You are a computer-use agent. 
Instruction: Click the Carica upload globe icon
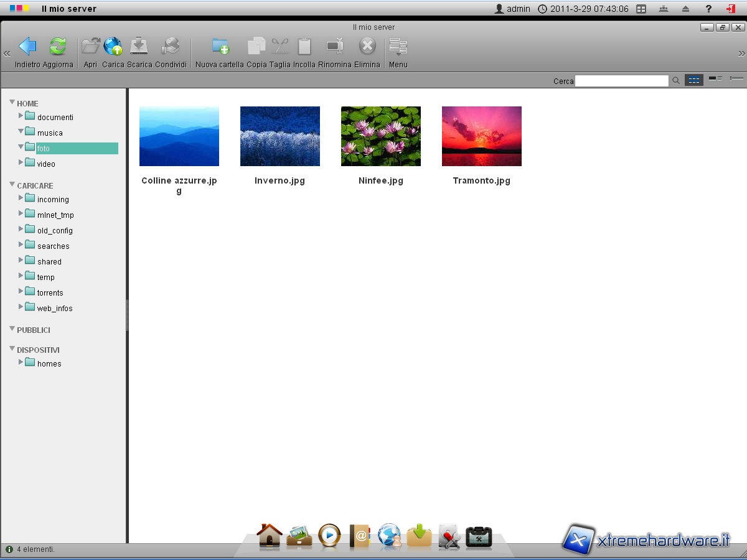[x=113, y=47]
